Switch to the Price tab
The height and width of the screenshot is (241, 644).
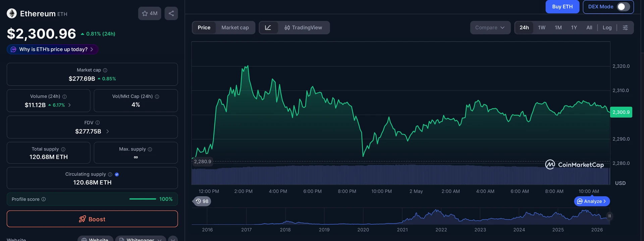pyautogui.click(x=204, y=27)
